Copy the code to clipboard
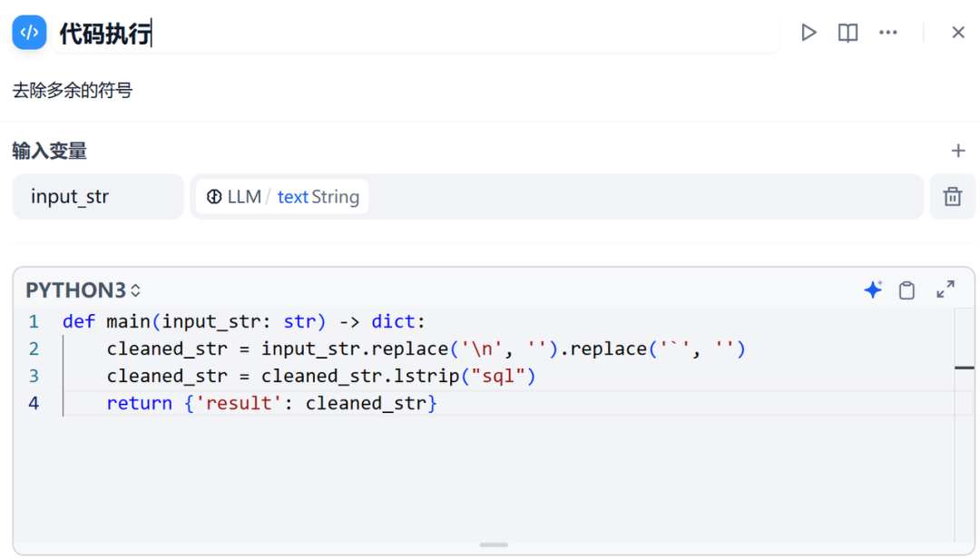Screen dimensions: 980x560 (906, 290)
